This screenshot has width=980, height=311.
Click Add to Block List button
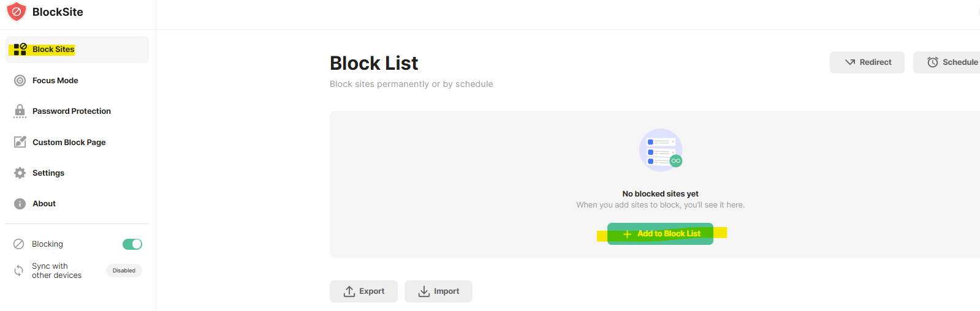pyautogui.click(x=660, y=234)
